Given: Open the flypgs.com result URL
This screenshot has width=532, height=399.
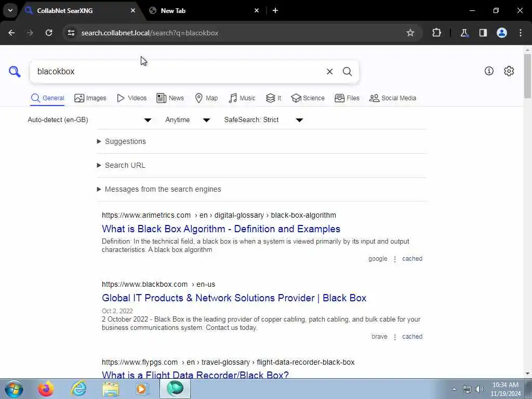Looking at the screenshot, I should point(228,362).
